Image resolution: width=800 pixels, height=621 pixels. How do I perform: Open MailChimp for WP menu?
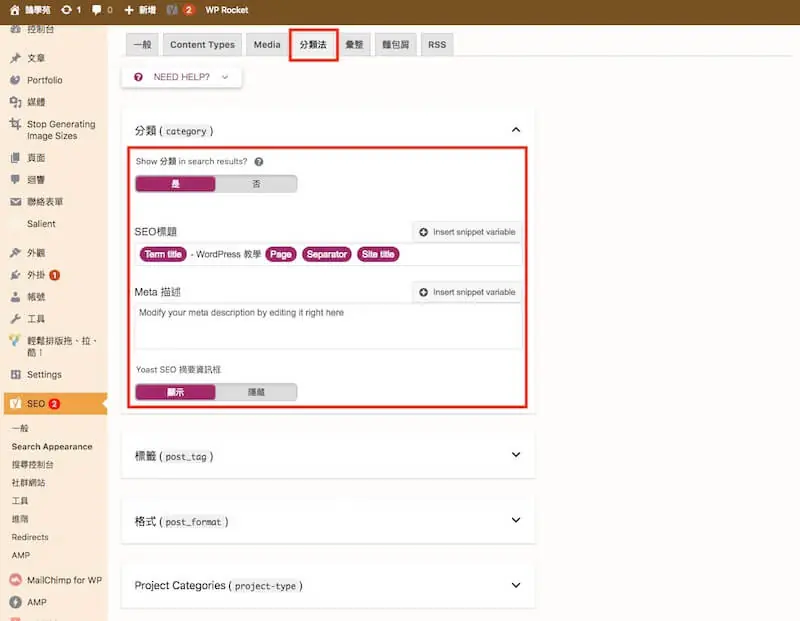[x=64, y=580]
